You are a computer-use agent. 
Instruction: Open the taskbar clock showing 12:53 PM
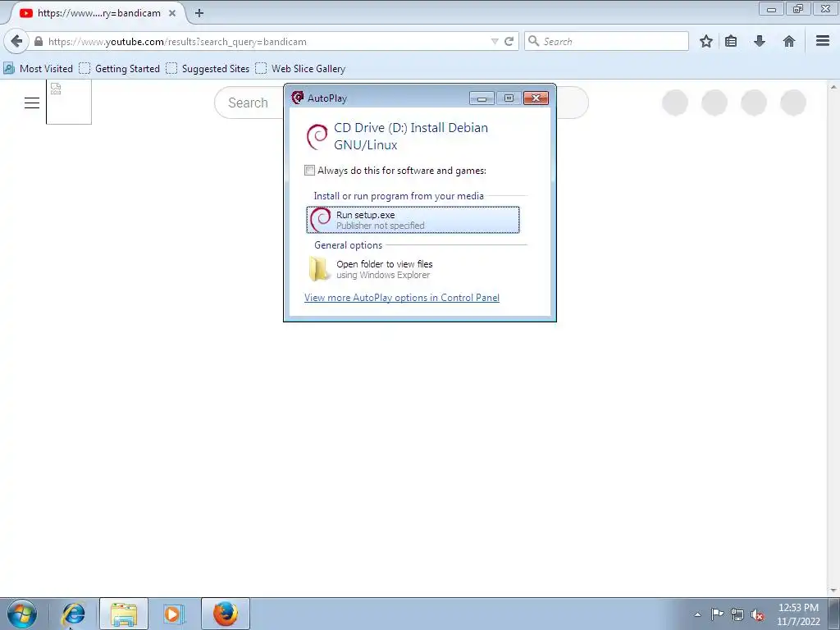(x=798, y=614)
